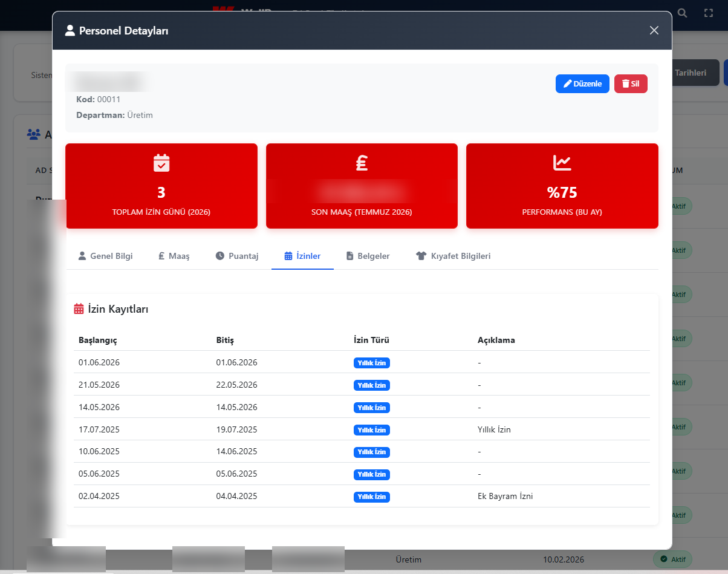Click the Düzenle edit button

click(582, 83)
